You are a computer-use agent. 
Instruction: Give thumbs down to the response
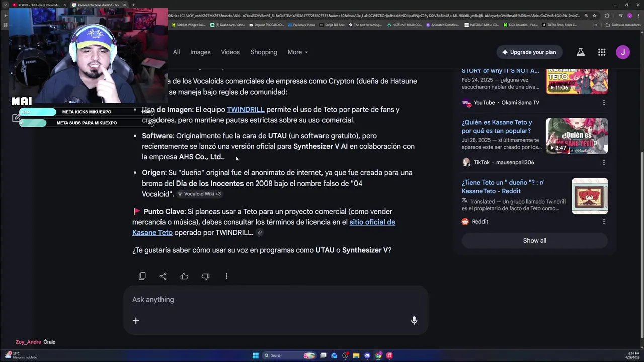205,276
